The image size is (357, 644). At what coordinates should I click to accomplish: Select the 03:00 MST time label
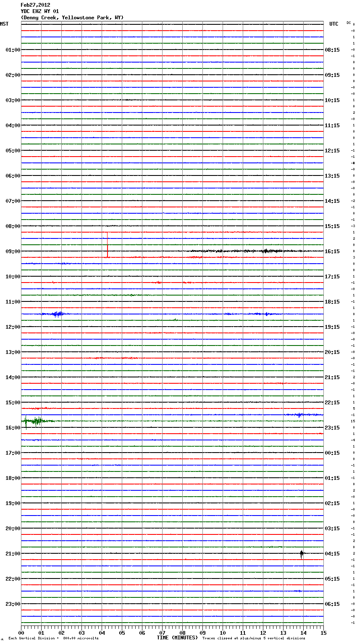(x=13, y=100)
